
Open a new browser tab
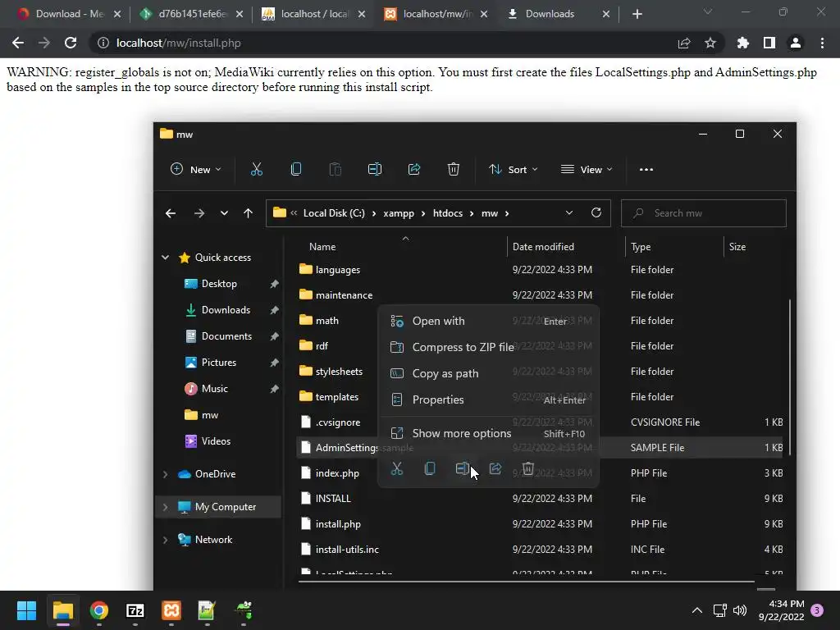tap(637, 14)
